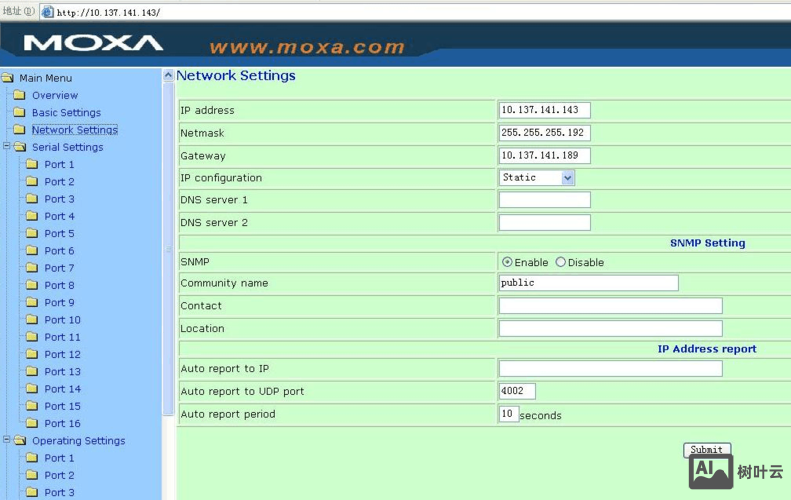Open Serial Settings Port 1
This screenshot has height=500, width=791.
pos(59,164)
